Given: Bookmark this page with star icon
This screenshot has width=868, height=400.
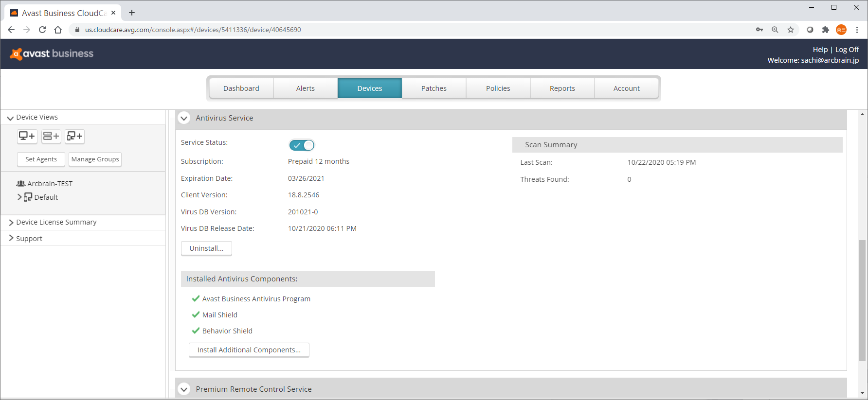Looking at the screenshot, I should 791,30.
